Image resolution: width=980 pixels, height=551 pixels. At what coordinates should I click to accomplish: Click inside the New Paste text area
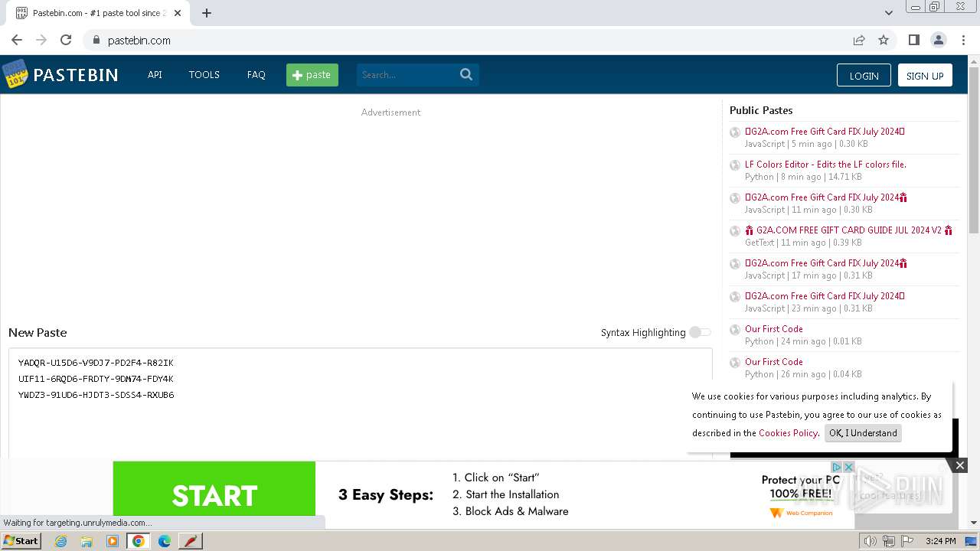point(360,403)
